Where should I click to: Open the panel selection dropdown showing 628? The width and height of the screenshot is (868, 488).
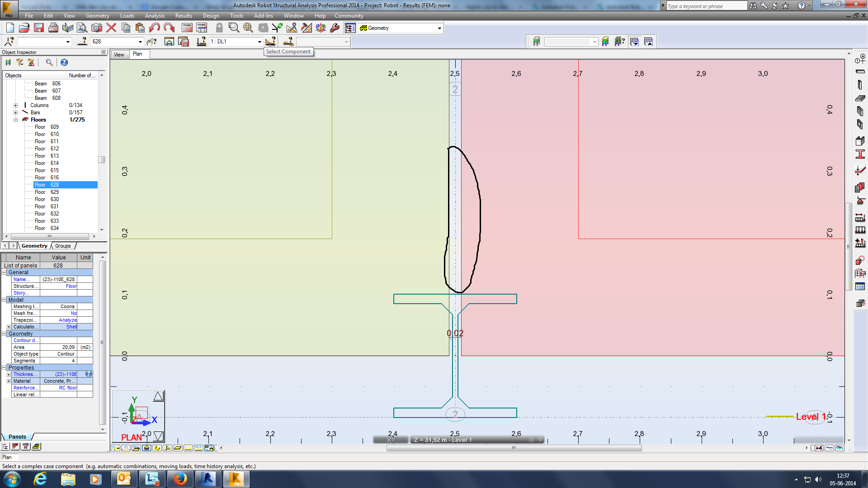pyautogui.click(x=140, y=42)
